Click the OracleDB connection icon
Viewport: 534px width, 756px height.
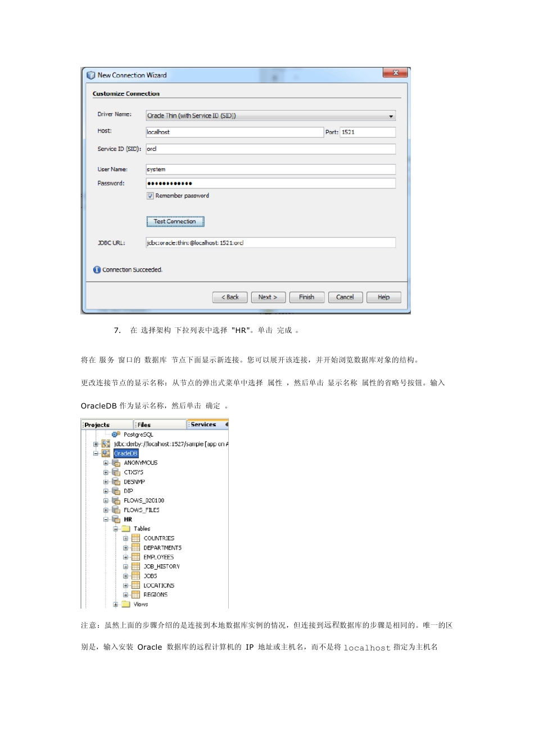[106, 453]
